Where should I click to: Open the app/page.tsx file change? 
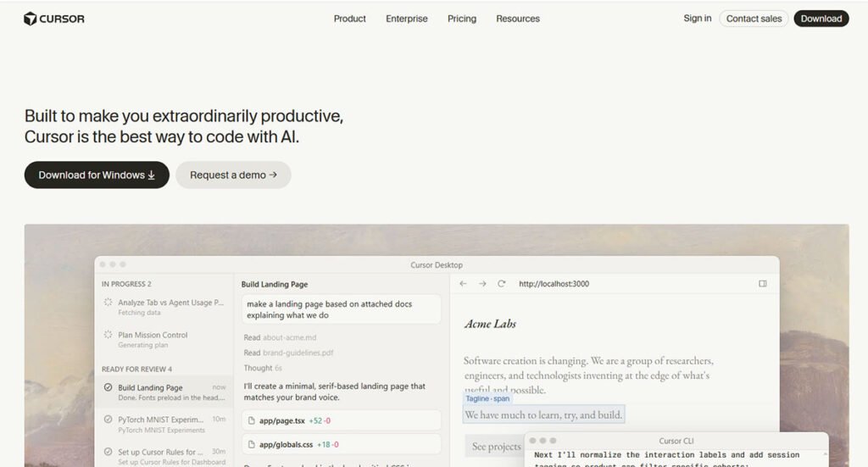[341, 420]
